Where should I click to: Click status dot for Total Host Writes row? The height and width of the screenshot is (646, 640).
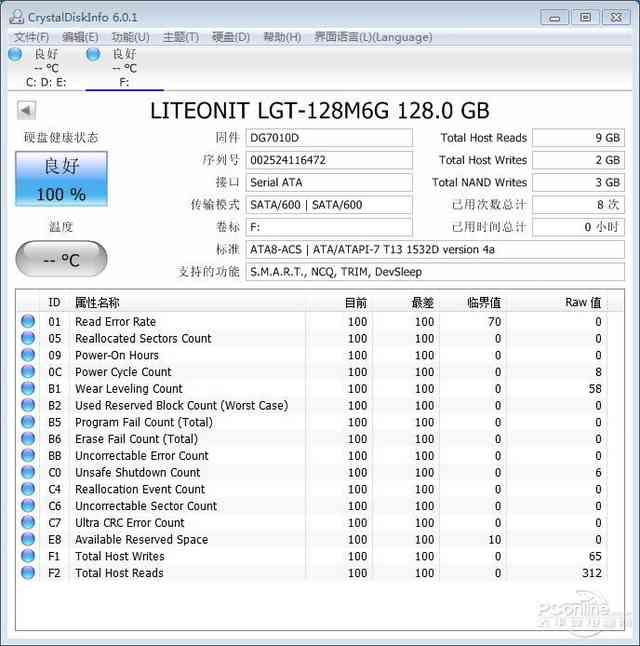click(x=28, y=556)
